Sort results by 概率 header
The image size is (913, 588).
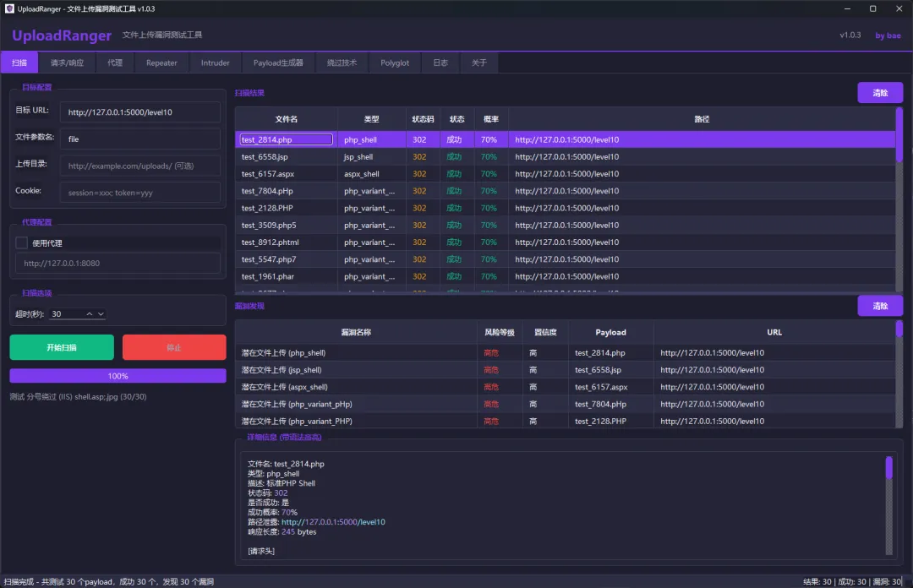[x=491, y=119]
